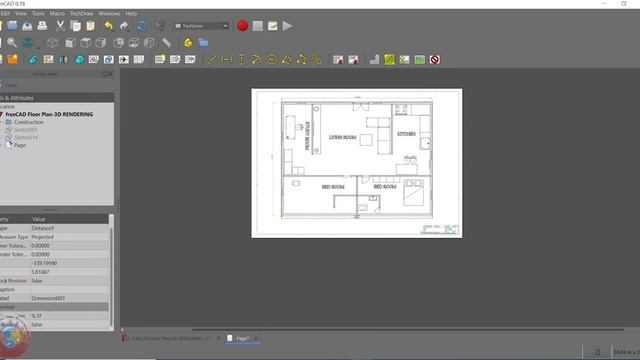Close the Page tab with its x

point(256,338)
